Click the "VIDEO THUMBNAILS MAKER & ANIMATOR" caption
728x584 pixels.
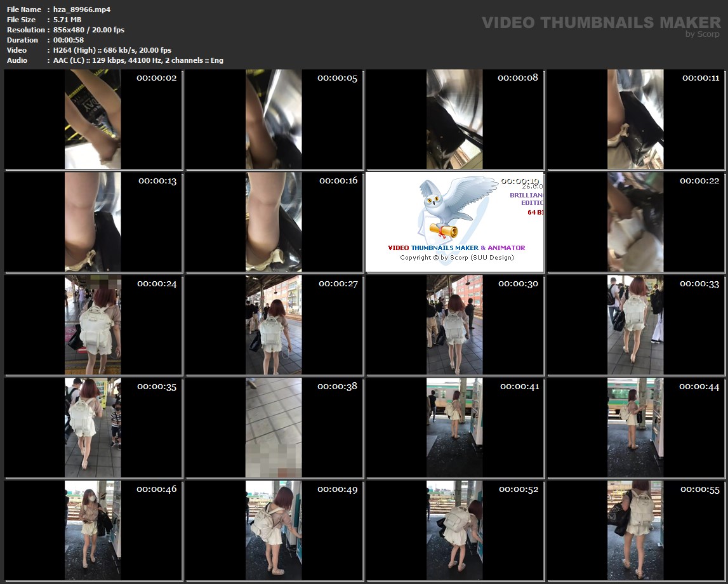click(x=456, y=248)
